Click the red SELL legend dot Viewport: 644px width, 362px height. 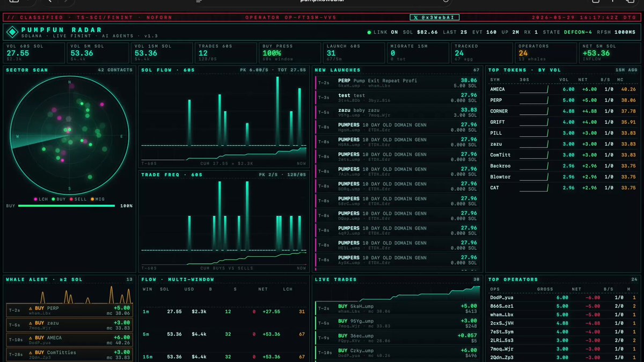pos(72,199)
